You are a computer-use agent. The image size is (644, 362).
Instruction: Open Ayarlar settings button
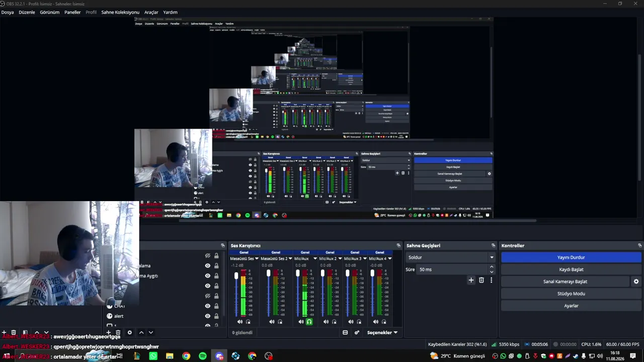pos(571,306)
